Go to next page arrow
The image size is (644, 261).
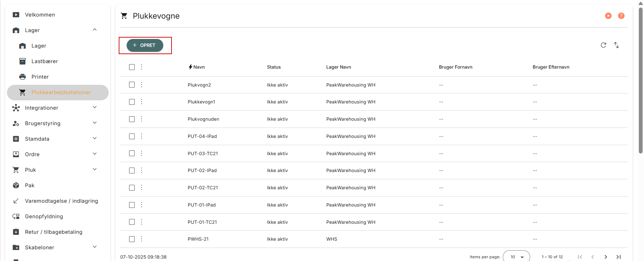[606, 257]
